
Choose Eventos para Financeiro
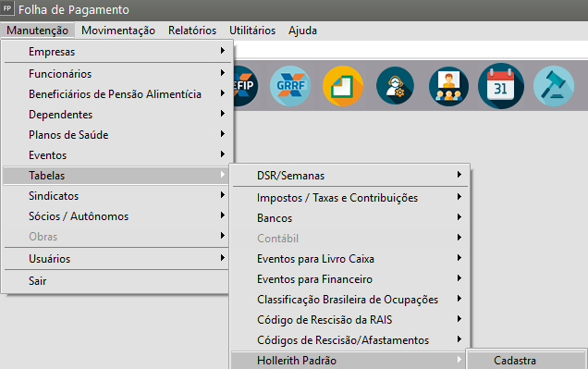click(x=349, y=279)
